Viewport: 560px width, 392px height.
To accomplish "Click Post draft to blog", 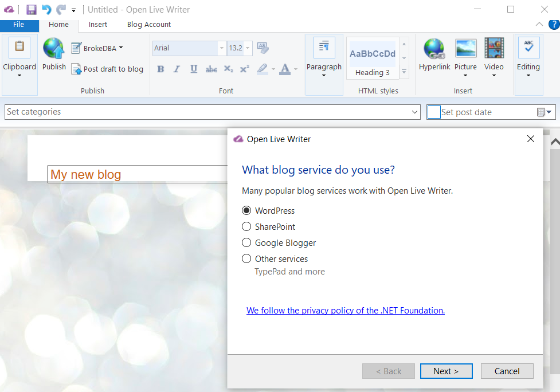I will pyautogui.click(x=113, y=69).
